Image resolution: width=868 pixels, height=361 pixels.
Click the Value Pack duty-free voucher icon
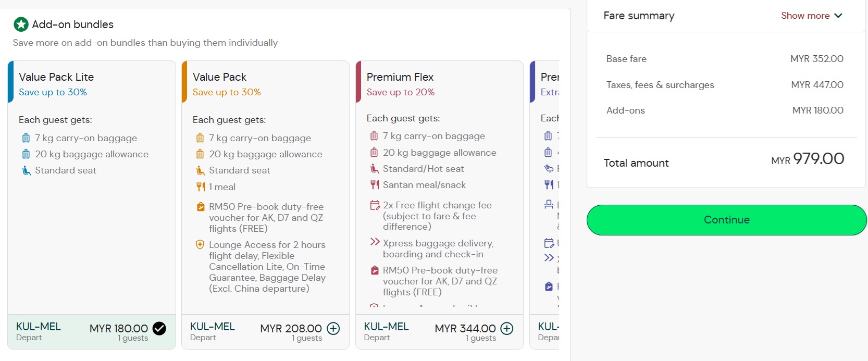tap(200, 207)
